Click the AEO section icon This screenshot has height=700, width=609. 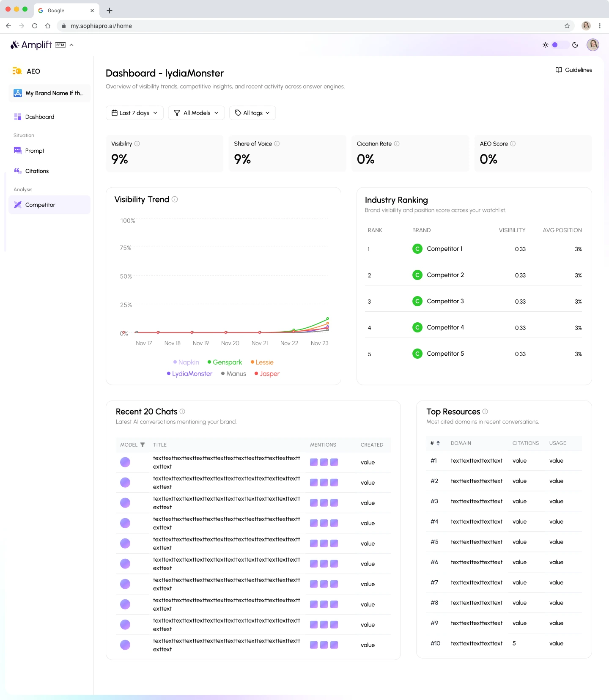tap(17, 71)
